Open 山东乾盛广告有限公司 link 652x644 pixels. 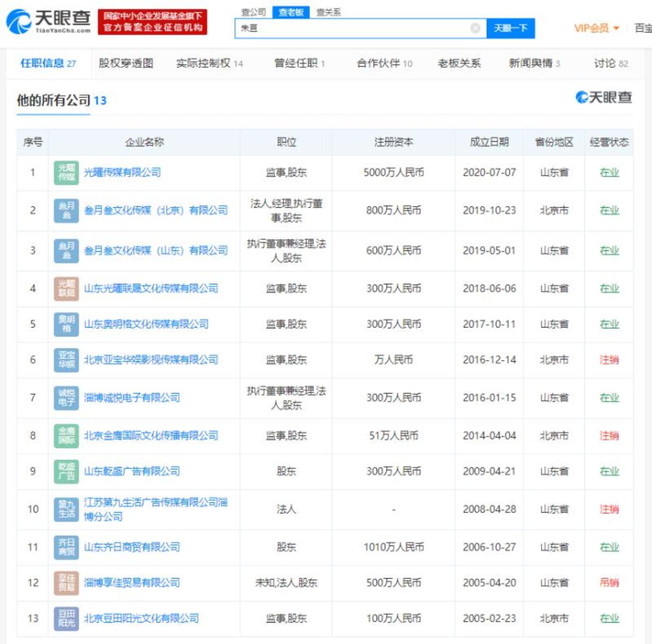132,471
